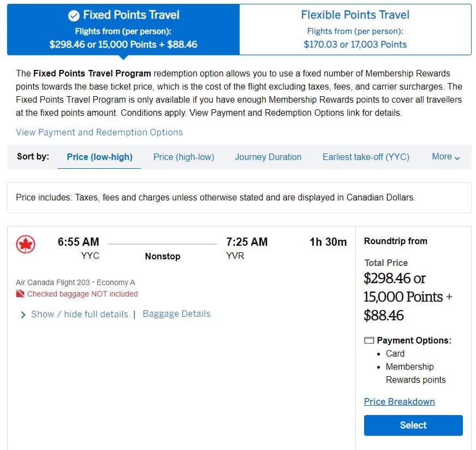Open the Baggage Details link
Viewport: 476px width, 450px height.
click(176, 313)
